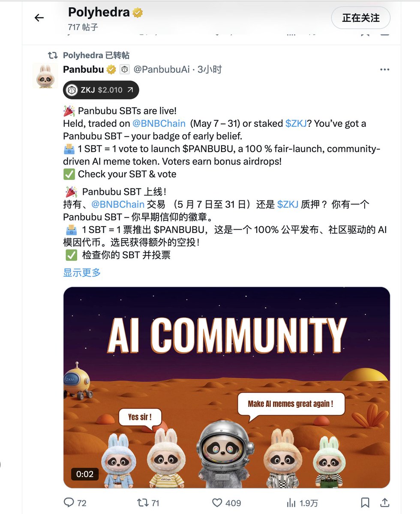The image size is (420, 514).
Task: Open @BNBChain mention in Chinese translation
Action: 117,204
